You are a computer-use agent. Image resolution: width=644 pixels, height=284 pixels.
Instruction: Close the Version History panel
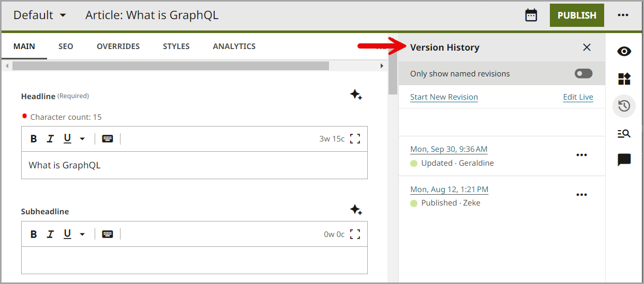click(x=587, y=48)
